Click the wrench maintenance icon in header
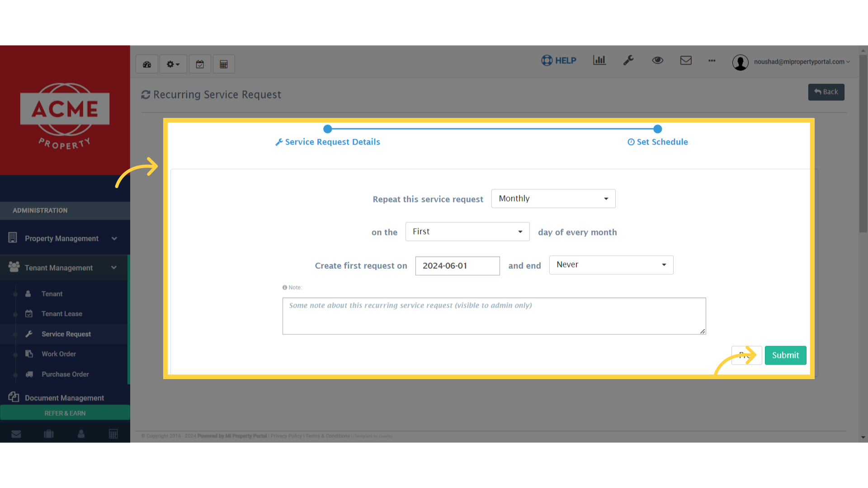Viewport: 868px width, 488px height. click(628, 60)
